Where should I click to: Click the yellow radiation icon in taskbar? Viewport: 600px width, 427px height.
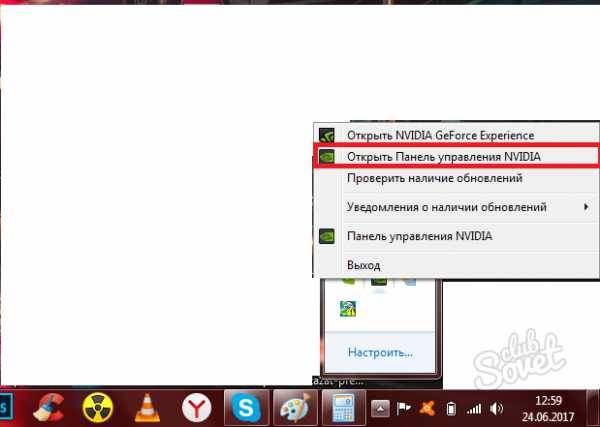point(97,407)
